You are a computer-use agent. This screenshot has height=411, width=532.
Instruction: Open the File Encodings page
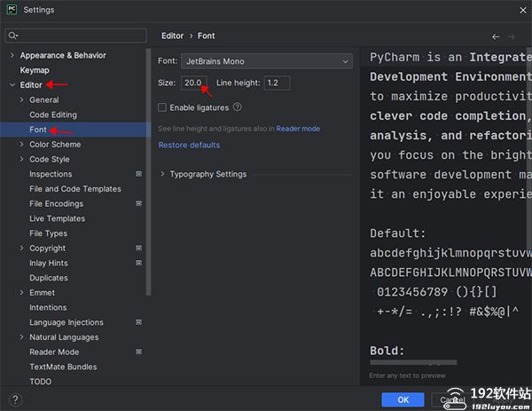[x=57, y=204]
